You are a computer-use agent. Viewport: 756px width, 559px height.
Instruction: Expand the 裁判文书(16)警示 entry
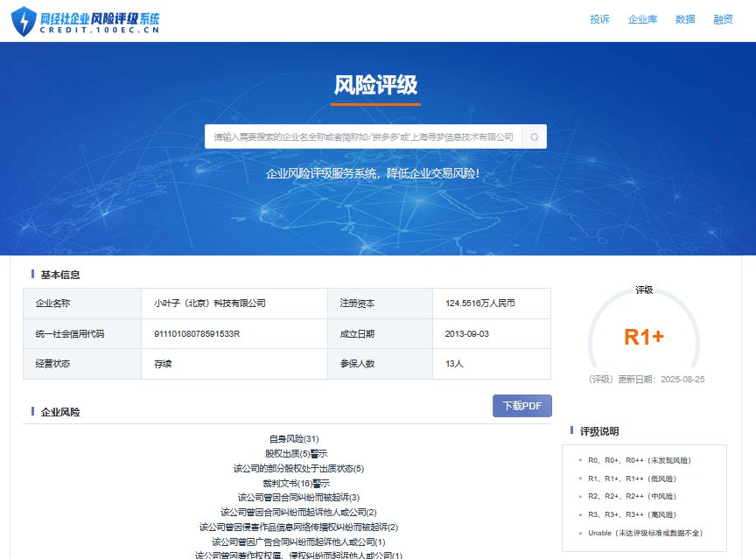pyautogui.click(x=296, y=483)
